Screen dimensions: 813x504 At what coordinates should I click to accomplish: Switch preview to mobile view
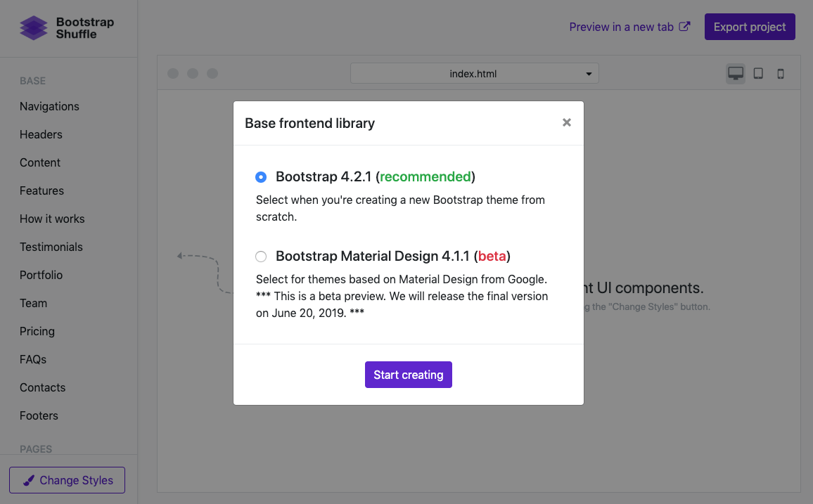780,73
